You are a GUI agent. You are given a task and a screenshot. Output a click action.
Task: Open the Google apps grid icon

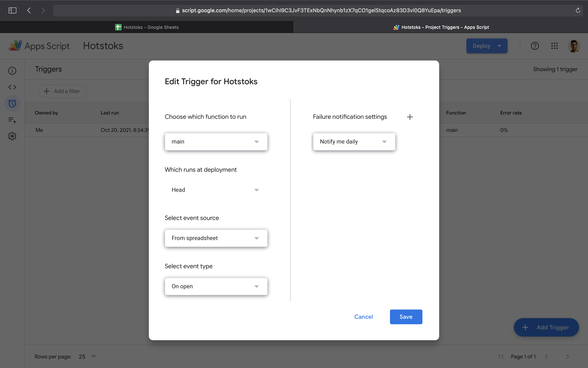click(554, 46)
